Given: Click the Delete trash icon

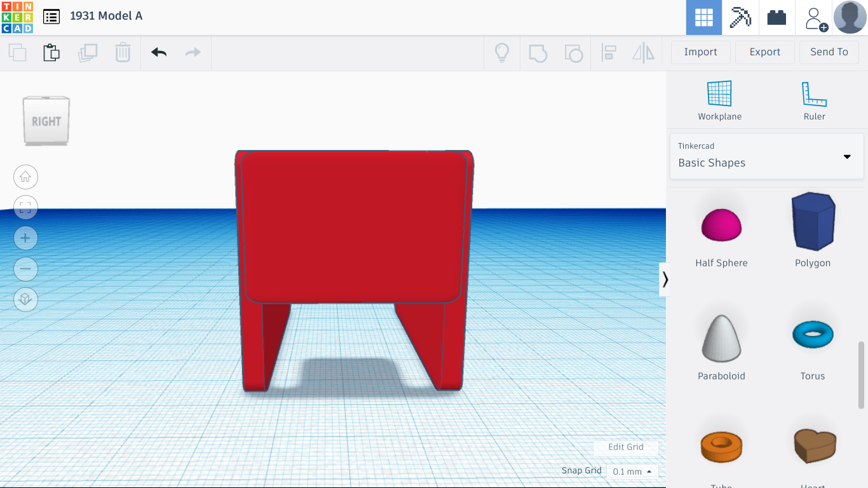Looking at the screenshot, I should click(123, 52).
